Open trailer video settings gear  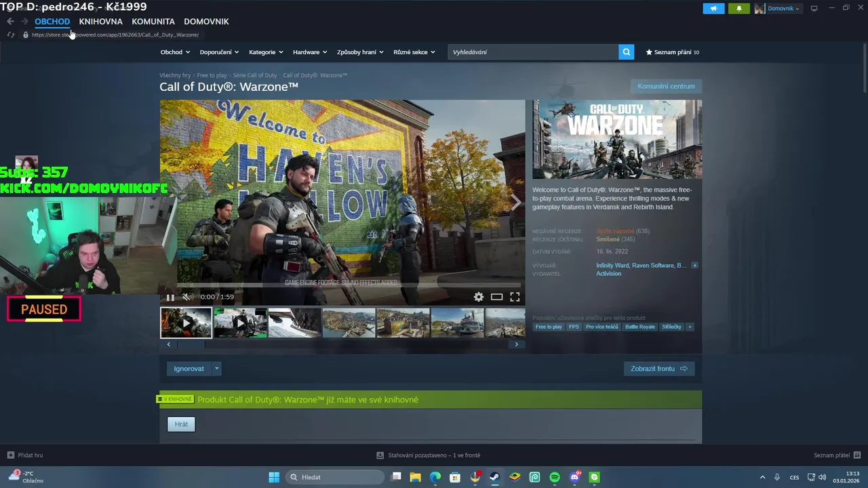(x=479, y=297)
